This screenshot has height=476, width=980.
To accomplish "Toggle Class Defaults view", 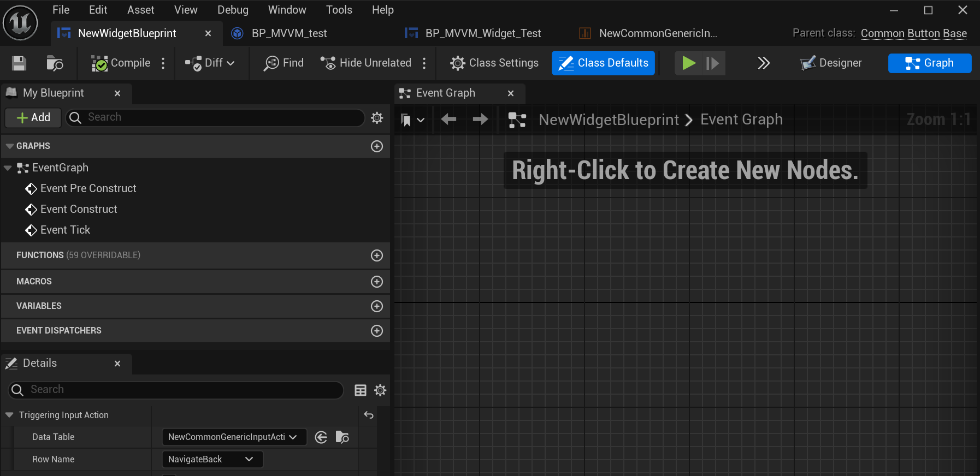I will click(603, 63).
